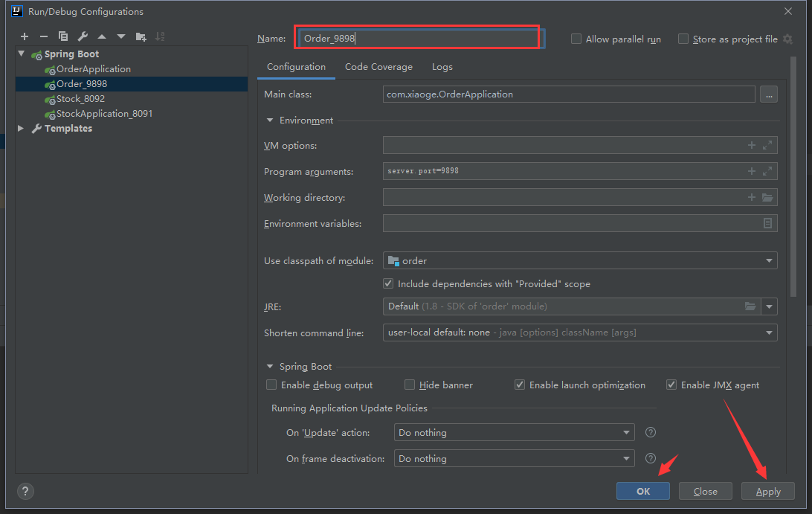Open On frame deactivation dropdown
Viewport: 812px width, 514px height.
(x=515, y=458)
